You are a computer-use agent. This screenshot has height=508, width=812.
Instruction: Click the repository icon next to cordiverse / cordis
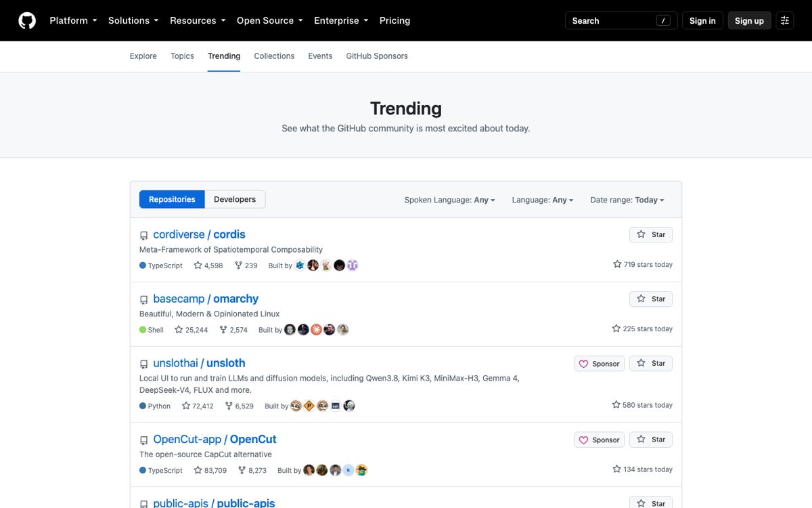click(x=143, y=236)
